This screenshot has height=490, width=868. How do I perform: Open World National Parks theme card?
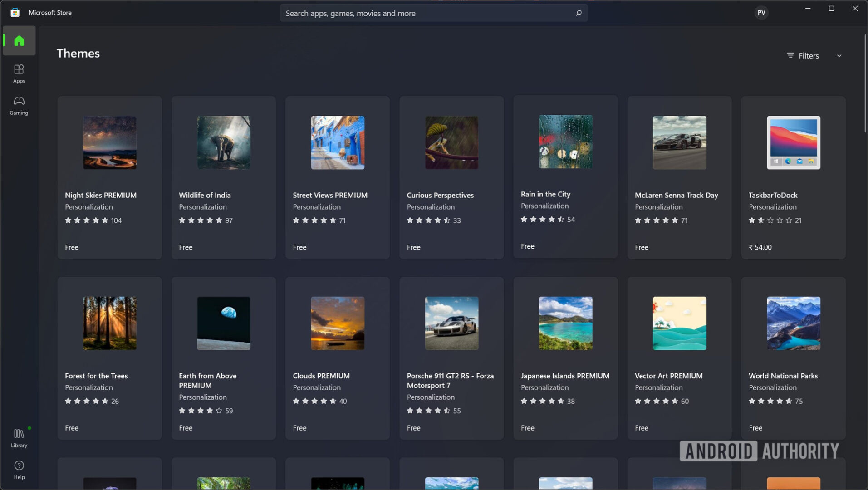coord(793,358)
